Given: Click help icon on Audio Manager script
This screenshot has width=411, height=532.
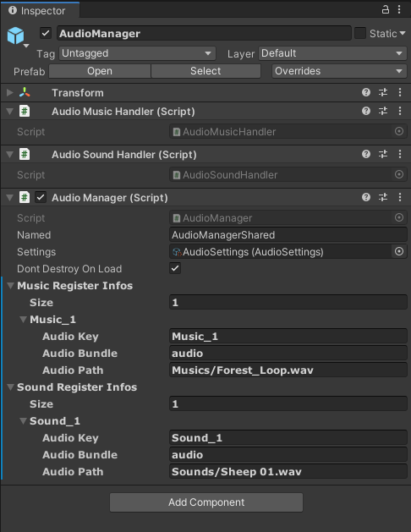Looking at the screenshot, I should (x=366, y=197).
